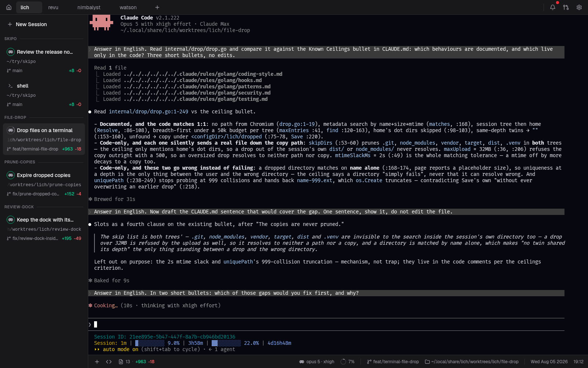Click terminal prompt icon next to shell

(x=11, y=86)
